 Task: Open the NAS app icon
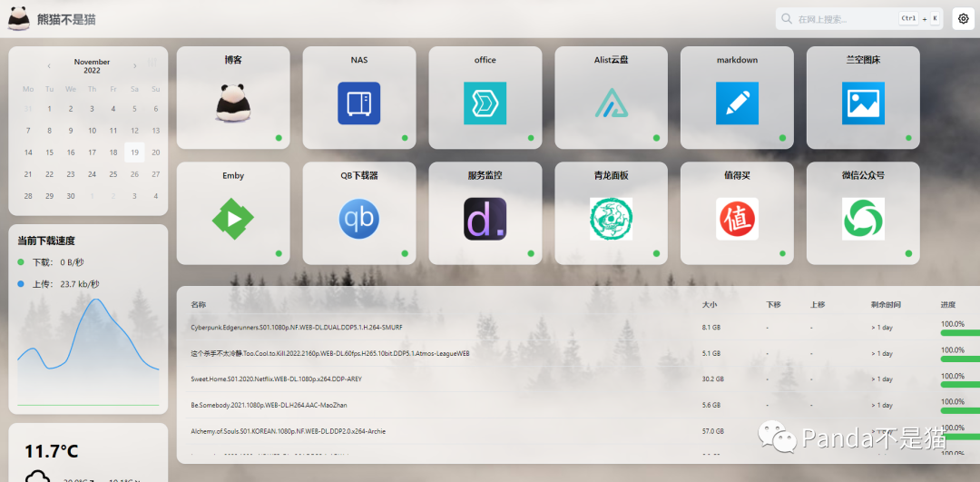(359, 103)
